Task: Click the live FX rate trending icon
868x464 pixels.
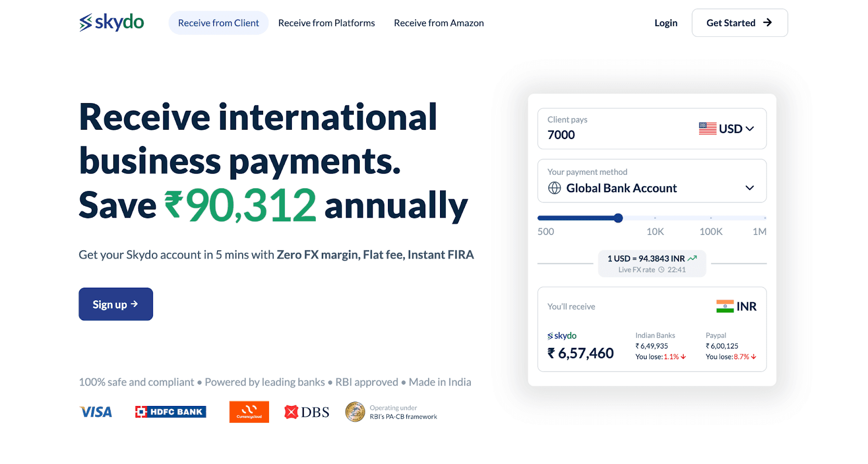Action: pyautogui.click(x=692, y=258)
